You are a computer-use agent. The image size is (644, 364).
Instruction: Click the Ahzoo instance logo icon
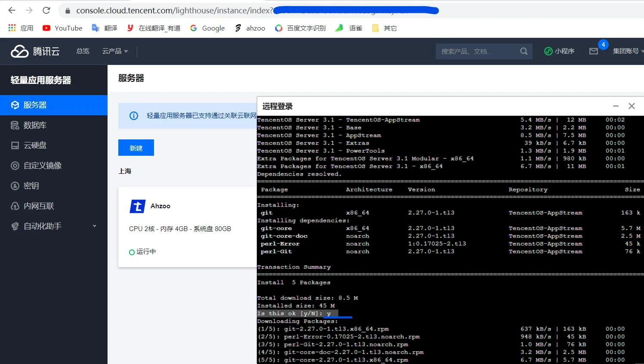coord(138,206)
